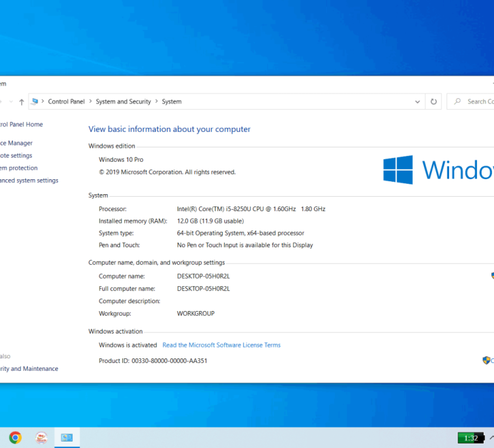This screenshot has height=448, width=494.
Task: Open Google Chrome from the taskbar
Action: tap(15, 438)
